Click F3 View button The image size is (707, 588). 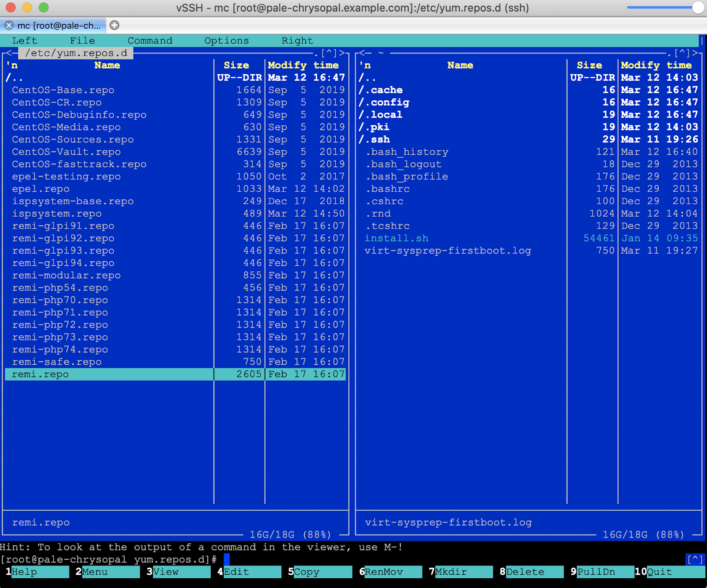click(179, 572)
